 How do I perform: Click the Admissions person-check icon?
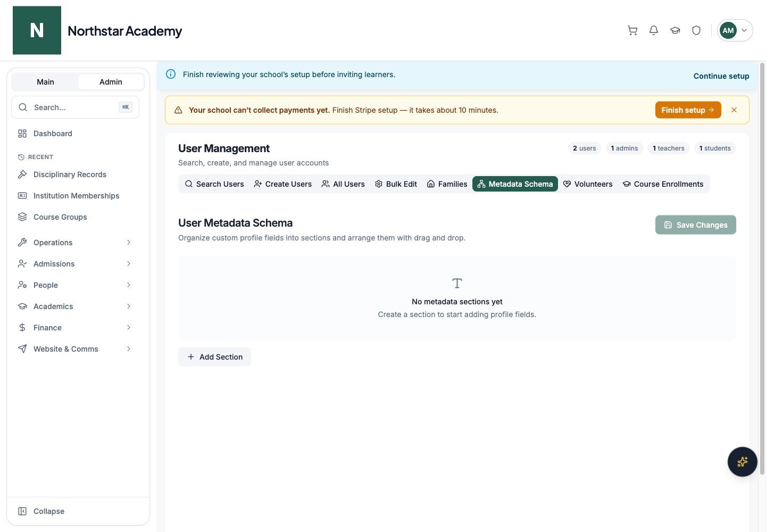[22, 264]
